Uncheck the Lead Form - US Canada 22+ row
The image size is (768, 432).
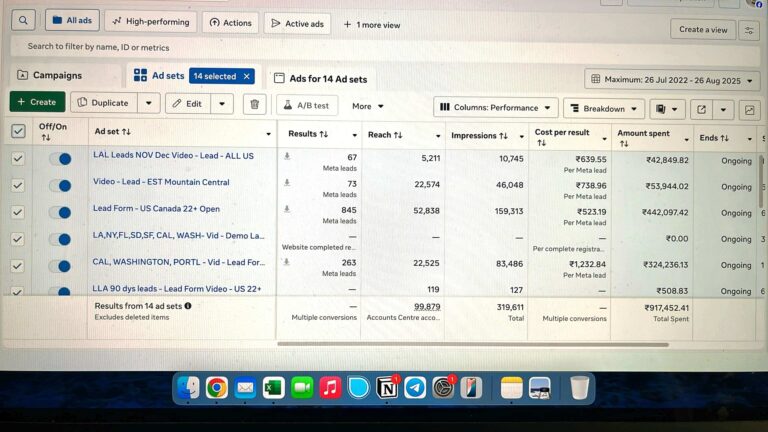[18, 212]
